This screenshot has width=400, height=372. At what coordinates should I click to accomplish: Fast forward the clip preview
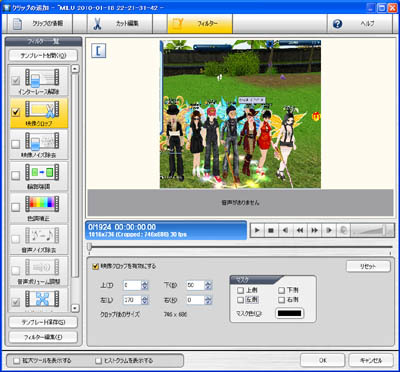pyautogui.click(x=314, y=230)
